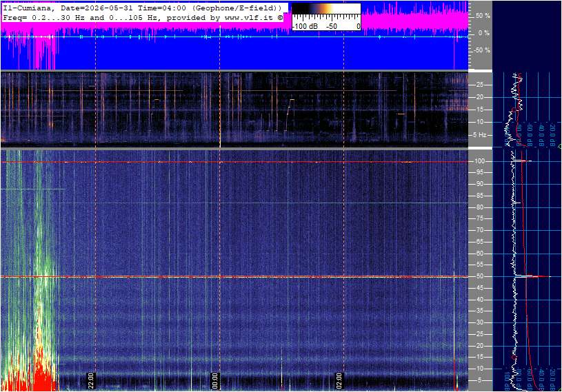Viewport: 562px width, 392px height.
Task: Click the '-20.0 dB' label in upper spectrum plot
Action: [x=552, y=135]
